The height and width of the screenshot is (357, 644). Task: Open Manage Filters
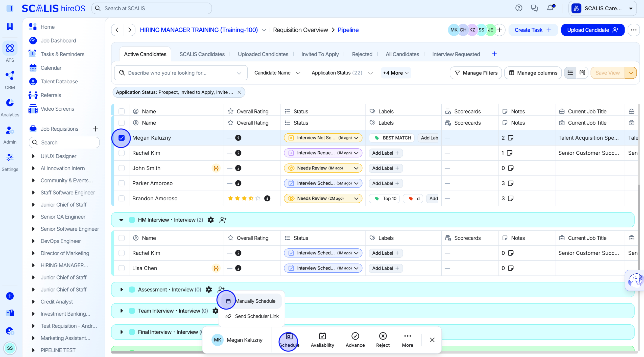[x=475, y=73]
